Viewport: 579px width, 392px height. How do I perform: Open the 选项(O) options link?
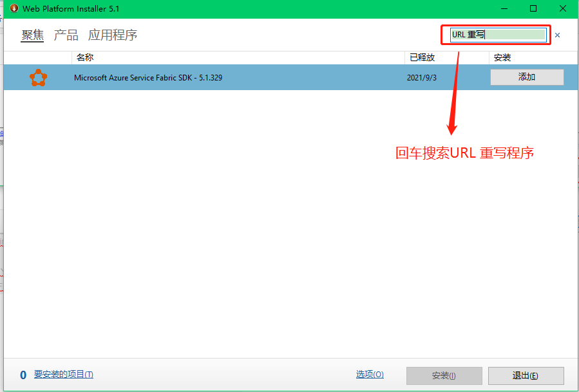coord(370,373)
